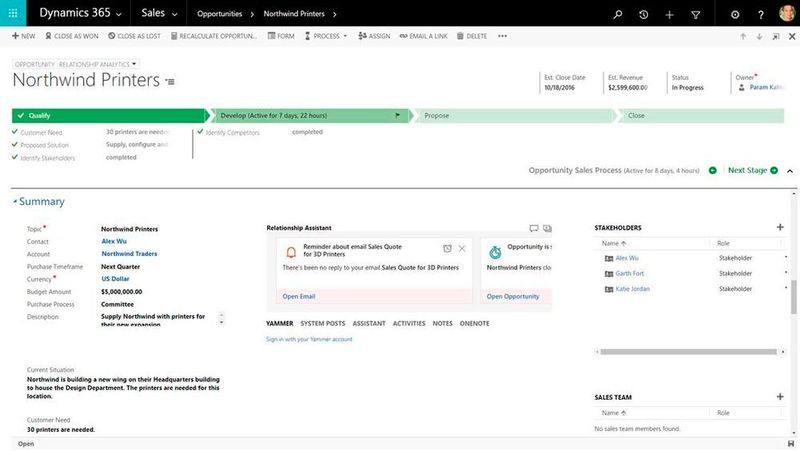Click the Next Stage button
Viewport: 800px width, 451px height.
[x=747, y=170]
